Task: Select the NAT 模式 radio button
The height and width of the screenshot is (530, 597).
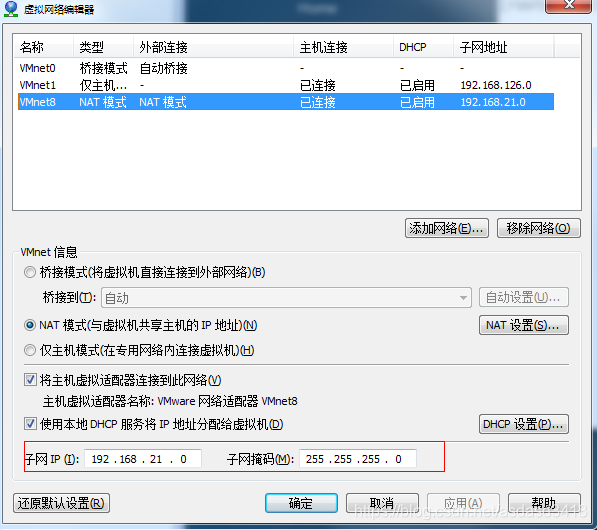Action: (x=30, y=325)
